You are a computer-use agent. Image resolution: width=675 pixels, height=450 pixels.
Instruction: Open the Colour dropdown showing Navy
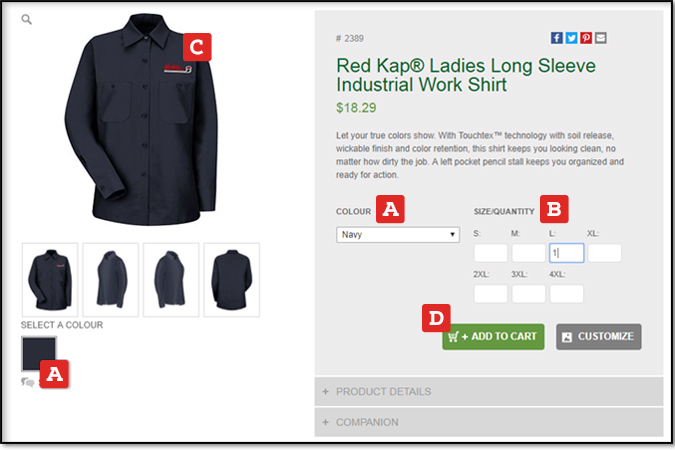397,235
